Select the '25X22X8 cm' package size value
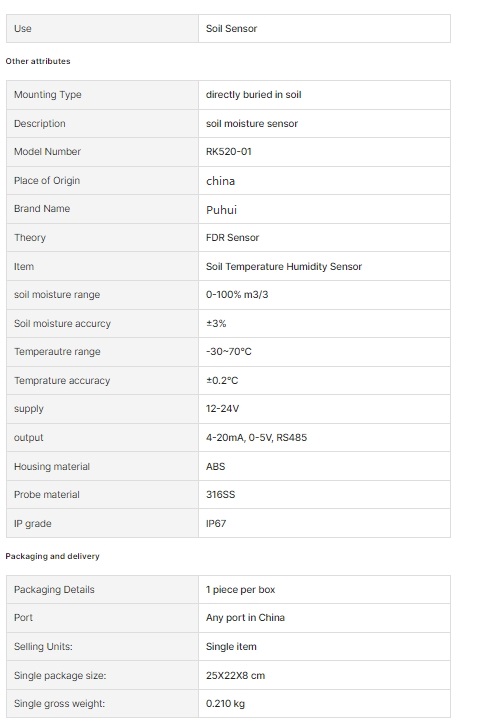This screenshot has width=479, height=726. click(x=236, y=676)
